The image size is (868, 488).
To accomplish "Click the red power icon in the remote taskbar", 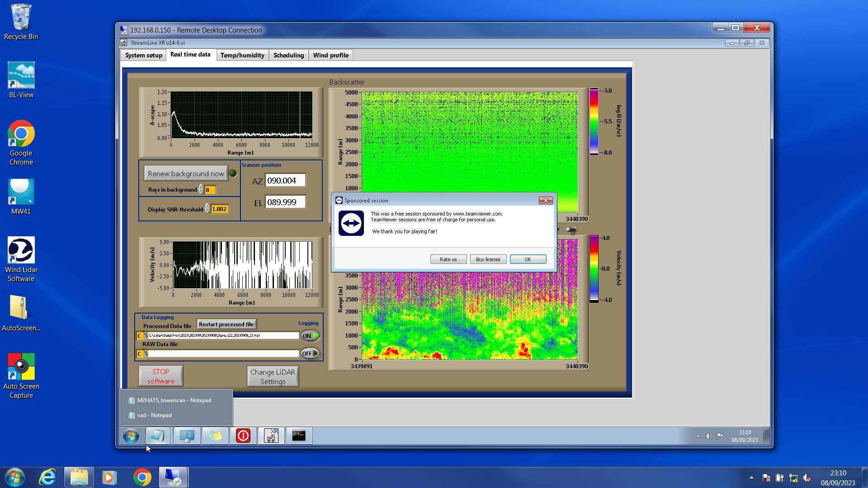I will pyautogui.click(x=243, y=436).
